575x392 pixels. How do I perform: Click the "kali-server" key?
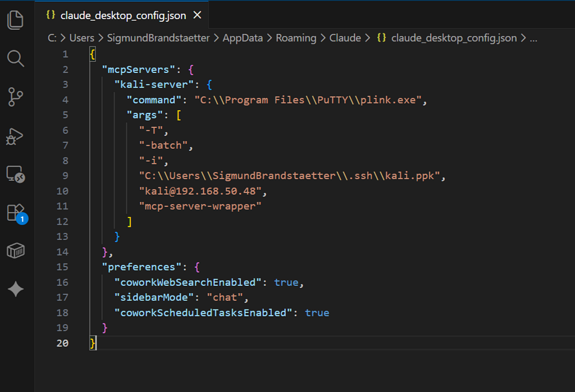(x=154, y=85)
